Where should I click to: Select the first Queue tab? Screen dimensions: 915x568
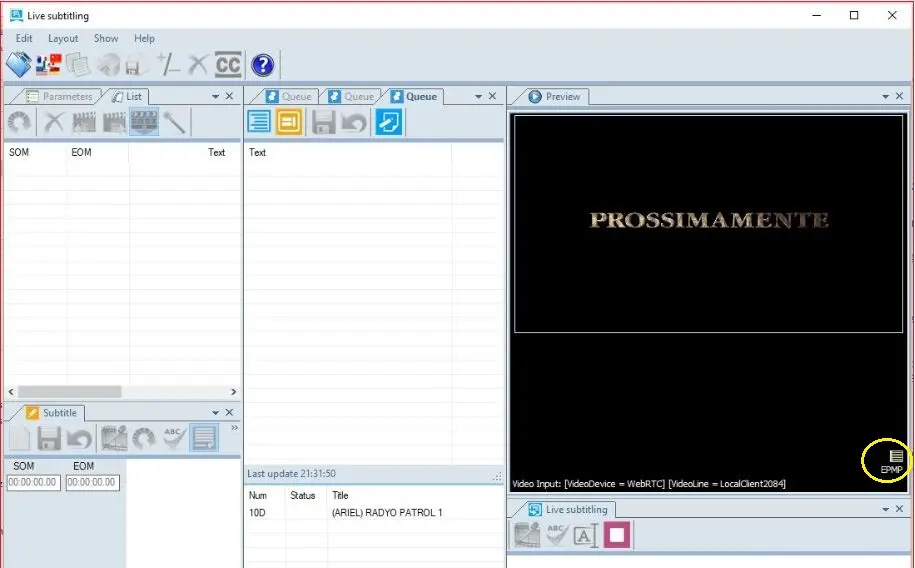point(289,96)
